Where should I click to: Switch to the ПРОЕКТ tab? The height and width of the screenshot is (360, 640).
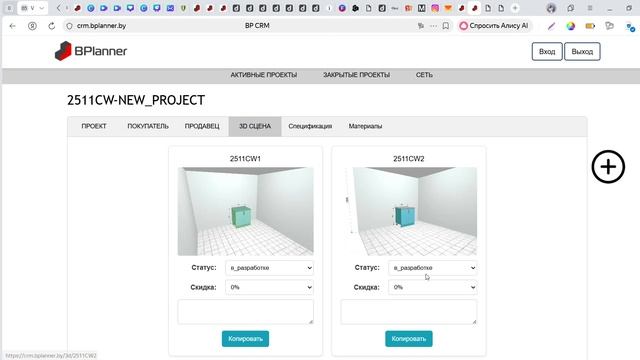click(x=94, y=126)
